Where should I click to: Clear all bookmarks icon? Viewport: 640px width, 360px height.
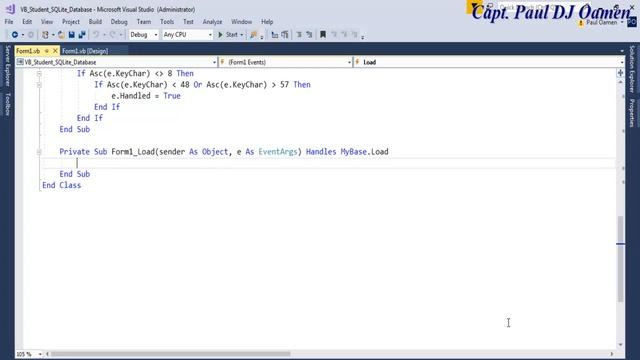pos(354,35)
